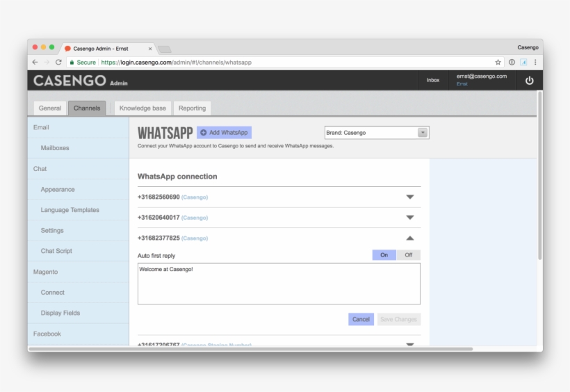Collapse the +31682377825 WhatsApp connection
570x392 pixels.
point(410,238)
